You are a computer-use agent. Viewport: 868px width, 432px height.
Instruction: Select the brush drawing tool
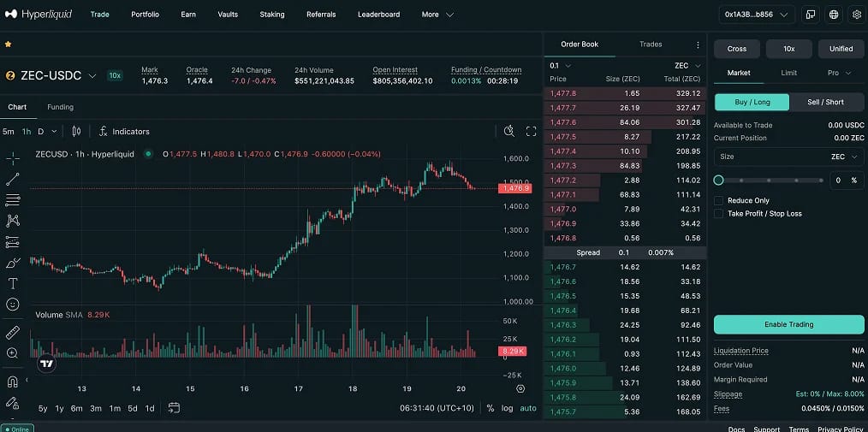(x=13, y=263)
